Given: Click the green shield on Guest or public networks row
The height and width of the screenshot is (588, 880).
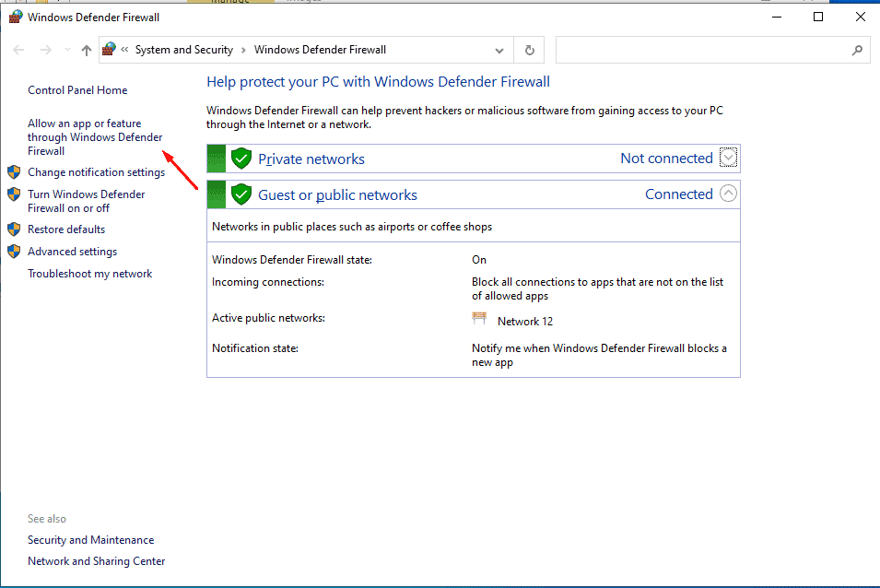Looking at the screenshot, I should coord(241,194).
